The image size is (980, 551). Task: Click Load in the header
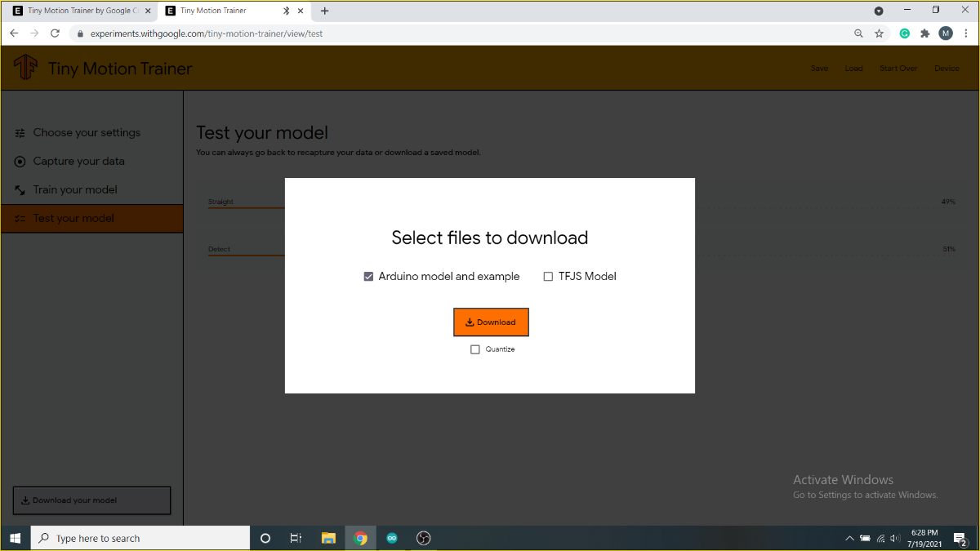[853, 69]
